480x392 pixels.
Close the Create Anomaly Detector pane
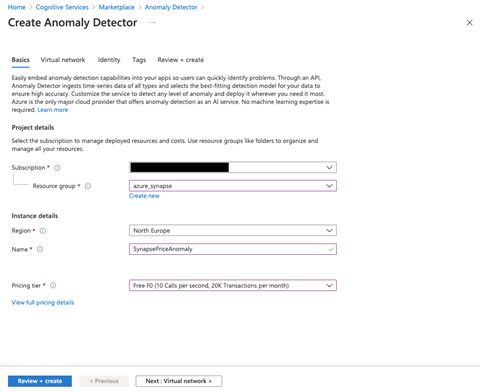469,23
